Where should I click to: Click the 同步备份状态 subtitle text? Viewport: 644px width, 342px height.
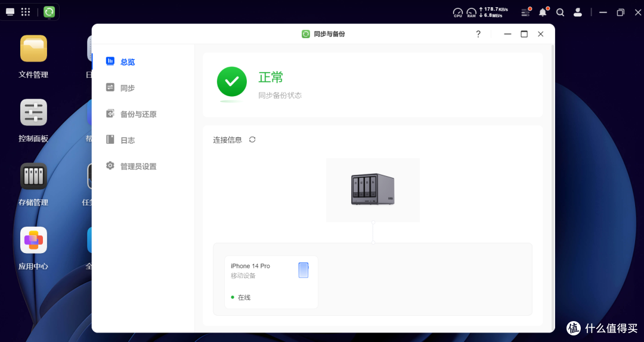[x=280, y=95]
